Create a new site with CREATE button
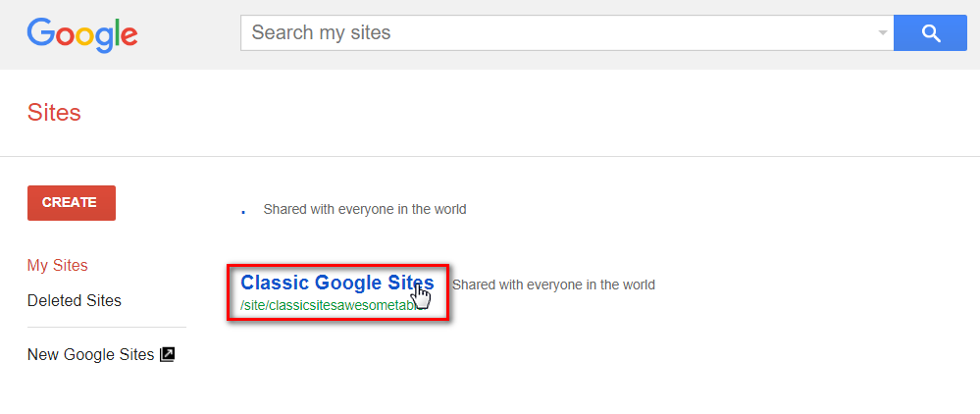 pyautogui.click(x=72, y=203)
